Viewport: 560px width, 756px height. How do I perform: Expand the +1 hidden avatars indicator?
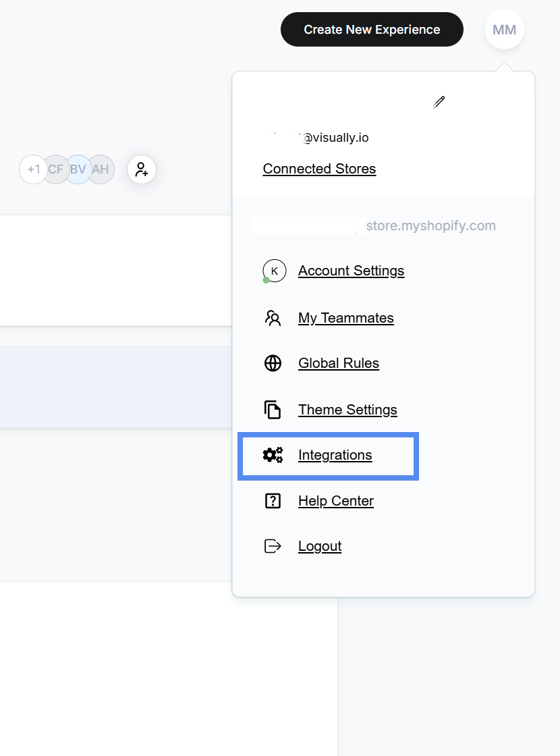pos(34,169)
